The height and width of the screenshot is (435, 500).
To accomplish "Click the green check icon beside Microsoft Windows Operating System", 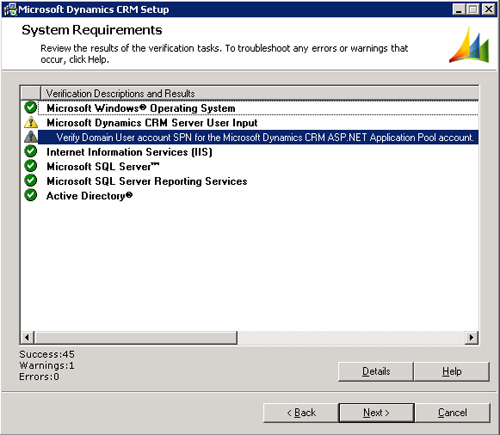I will (31, 108).
